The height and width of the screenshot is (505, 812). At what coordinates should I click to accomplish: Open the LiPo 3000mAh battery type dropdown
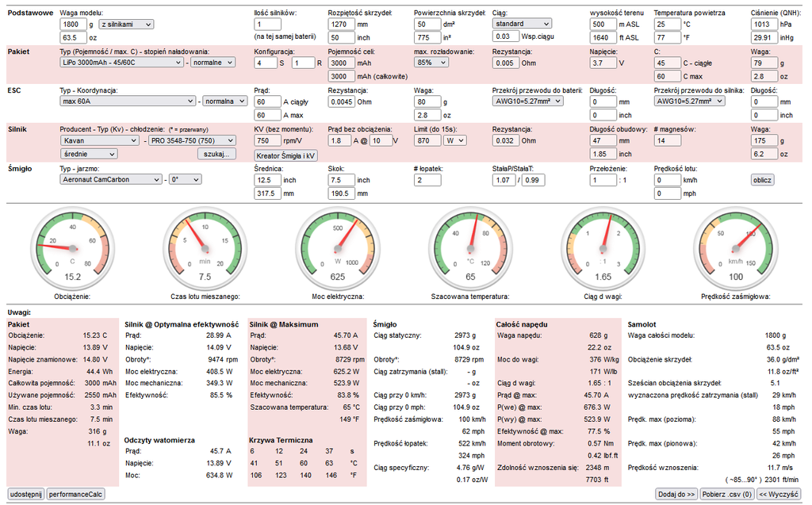(x=121, y=62)
